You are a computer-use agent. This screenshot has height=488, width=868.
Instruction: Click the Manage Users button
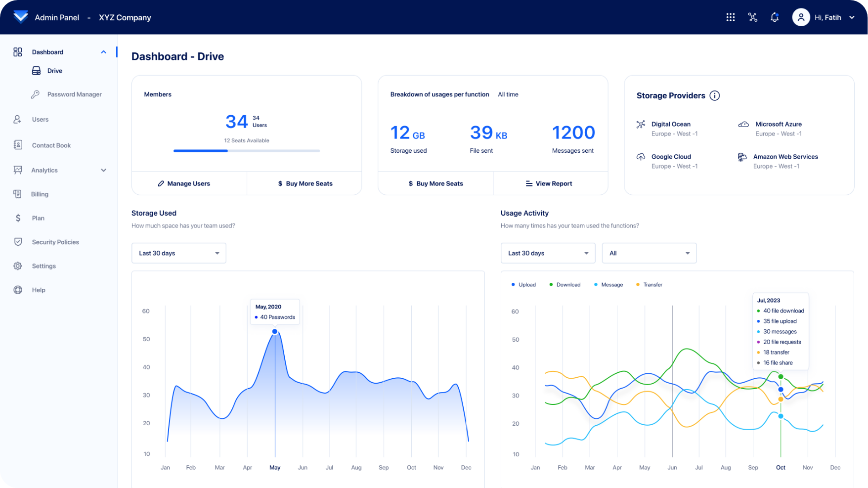[189, 183]
